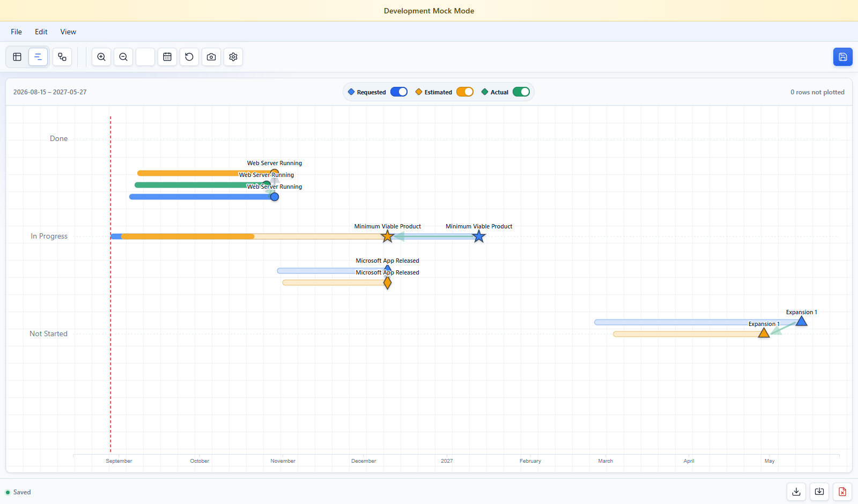
Task: Select the Gantt timeline view icon
Action: coord(38,57)
